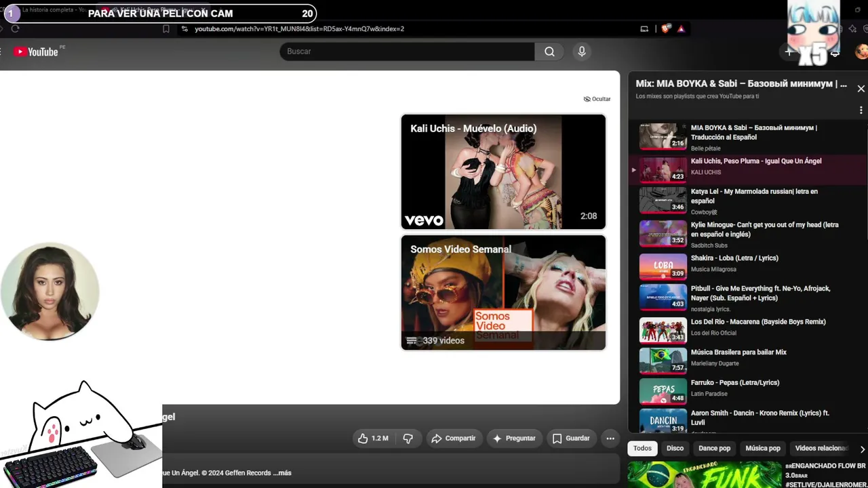Click the Musica Milagrosa channel name
The height and width of the screenshot is (488, 868).
713,270
